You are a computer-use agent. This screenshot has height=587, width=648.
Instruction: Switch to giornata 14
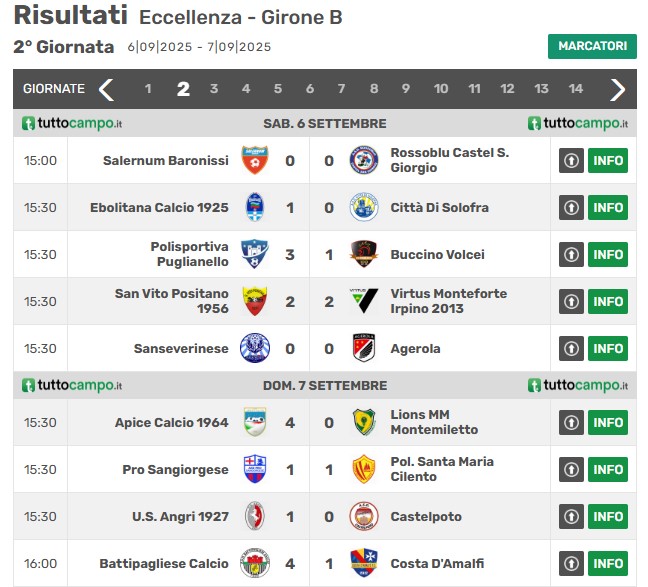pos(575,88)
